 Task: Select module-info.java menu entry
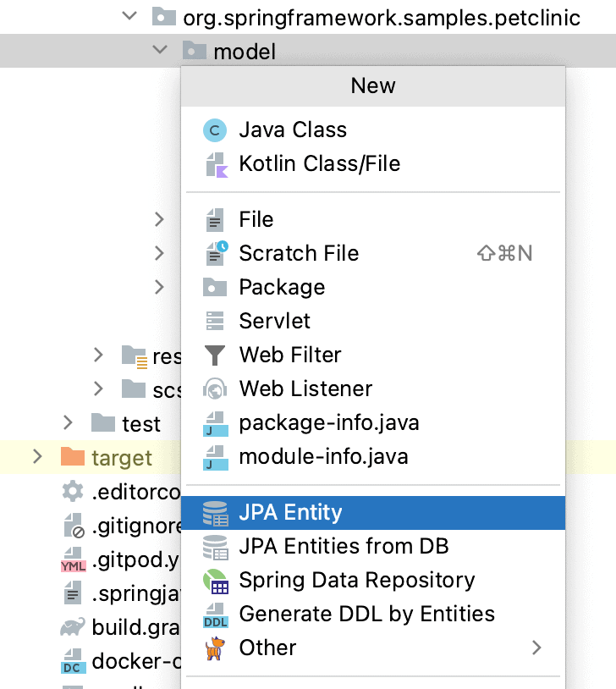pos(373,457)
